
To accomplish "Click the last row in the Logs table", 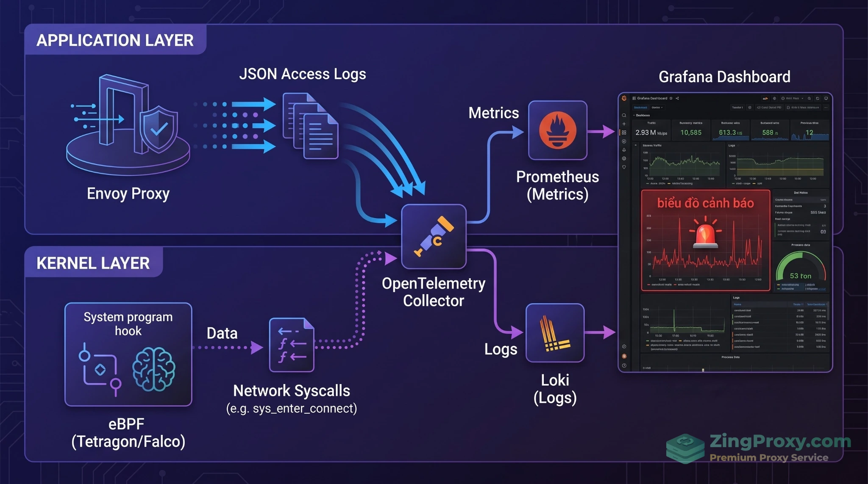I will tap(780, 347).
